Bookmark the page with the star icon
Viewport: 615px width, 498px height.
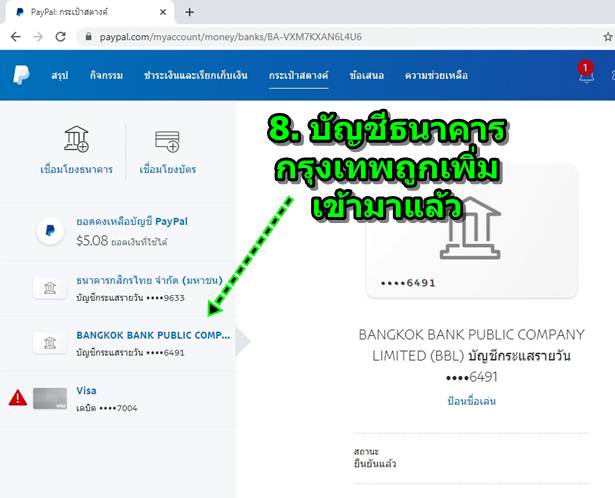coord(608,37)
